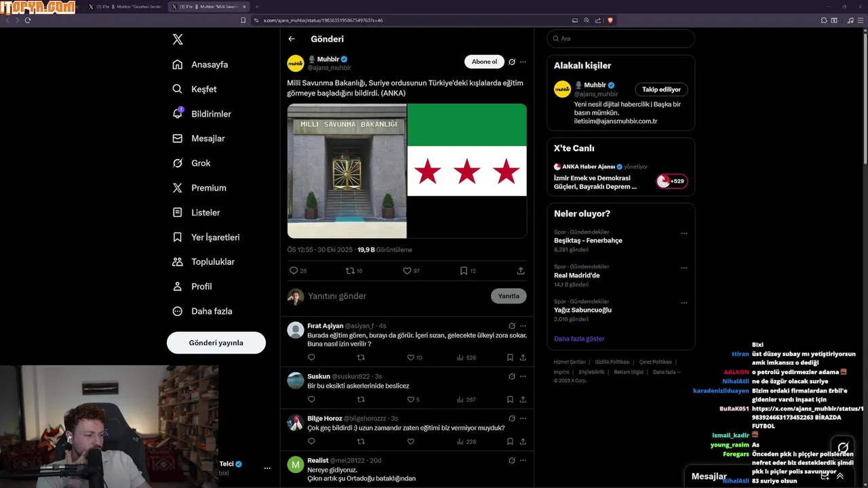Open more options on Bilge Horoz's reply
The image size is (868, 488).
pyautogui.click(x=523, y=418)
